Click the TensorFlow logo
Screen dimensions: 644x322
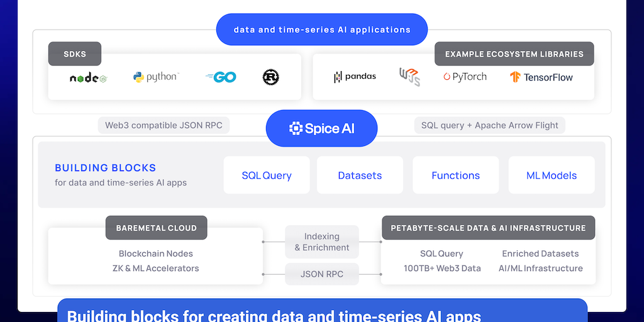click(541, 77)
